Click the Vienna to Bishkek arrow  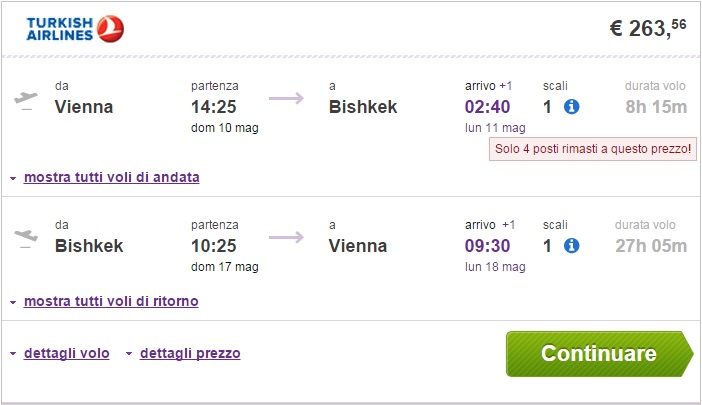pyautogui.click(x=286, y=98)
